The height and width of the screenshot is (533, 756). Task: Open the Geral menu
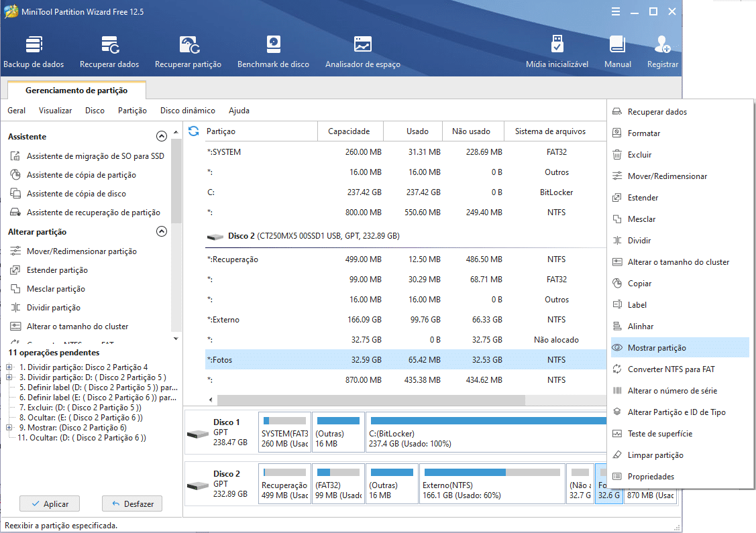(16, 111)
